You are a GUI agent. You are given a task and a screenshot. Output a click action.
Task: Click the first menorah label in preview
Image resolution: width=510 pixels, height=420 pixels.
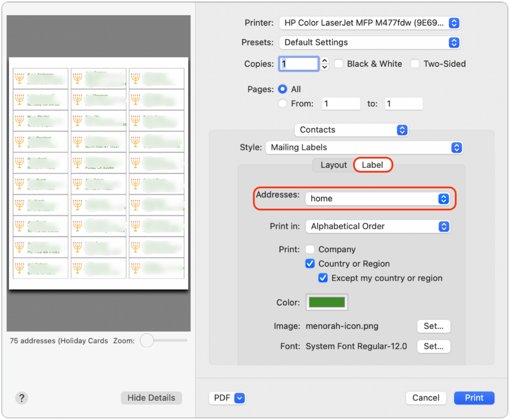pos(41,78)
